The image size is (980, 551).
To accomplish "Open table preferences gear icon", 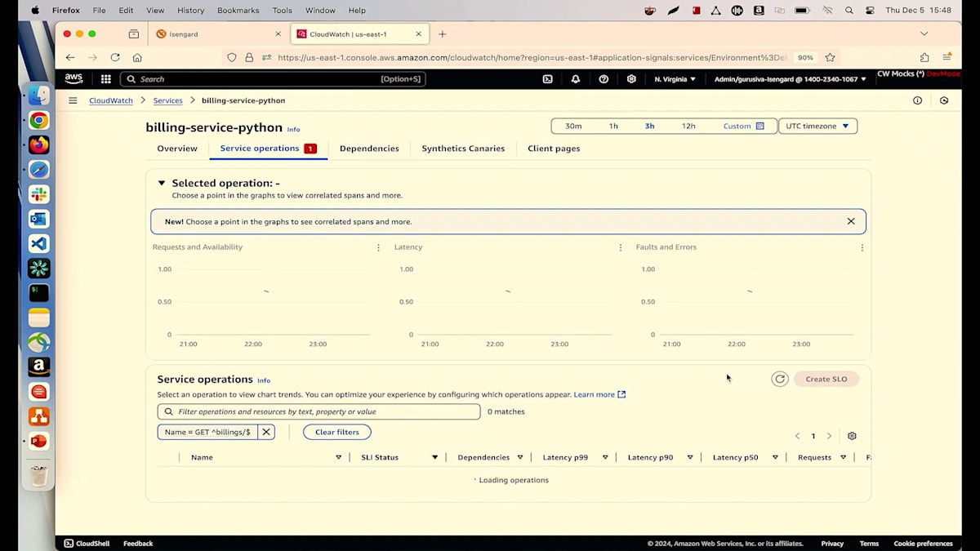I will click(852, 436).
